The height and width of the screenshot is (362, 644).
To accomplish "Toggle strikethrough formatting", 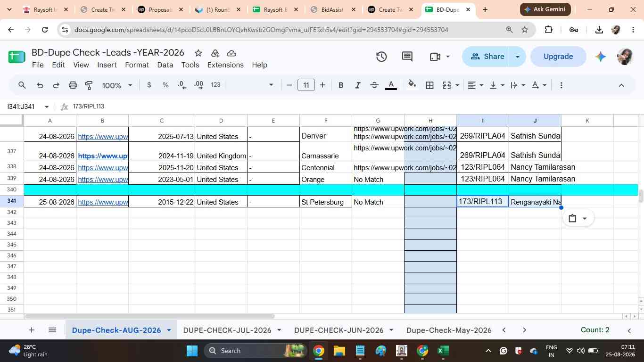I will pyautogui.click(x=374, y=85).
